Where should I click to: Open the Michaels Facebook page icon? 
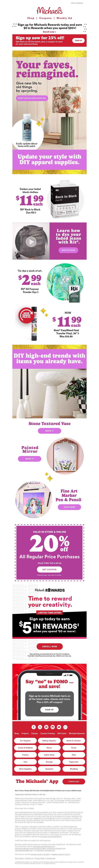pyautogui.click(x=34, y=727)
